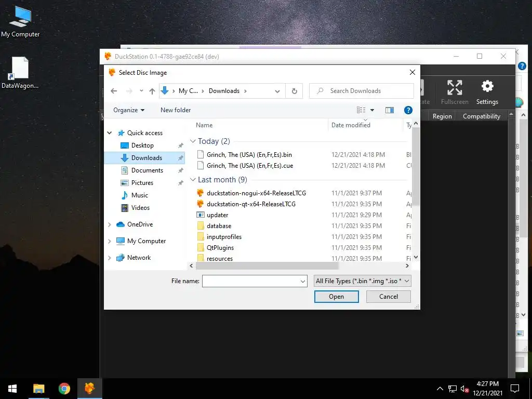
Task: Open DataWagon desktop shortcut
Action: click(20, 73)
